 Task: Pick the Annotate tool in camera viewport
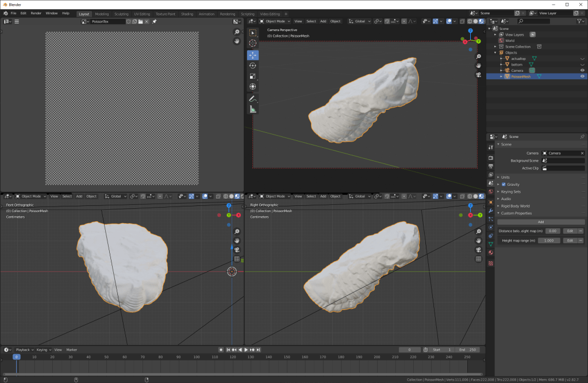coord(253,99)
